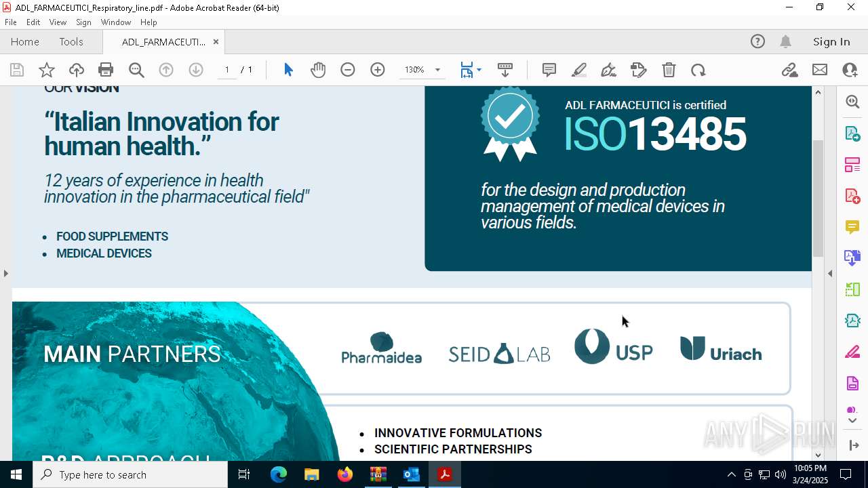This screenshot has height=488, width=868.
Task: Open the File menu
Action: pyautogui.click(x=11, y=22)
